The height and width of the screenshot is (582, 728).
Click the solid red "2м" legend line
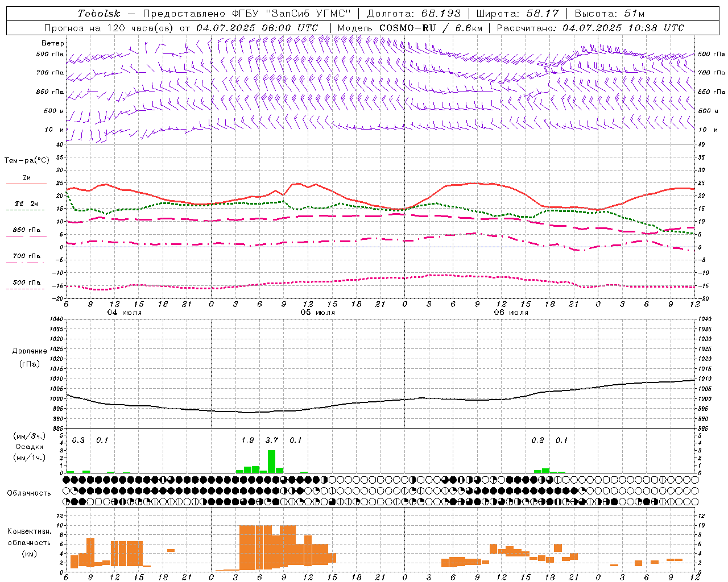point(26,184)
